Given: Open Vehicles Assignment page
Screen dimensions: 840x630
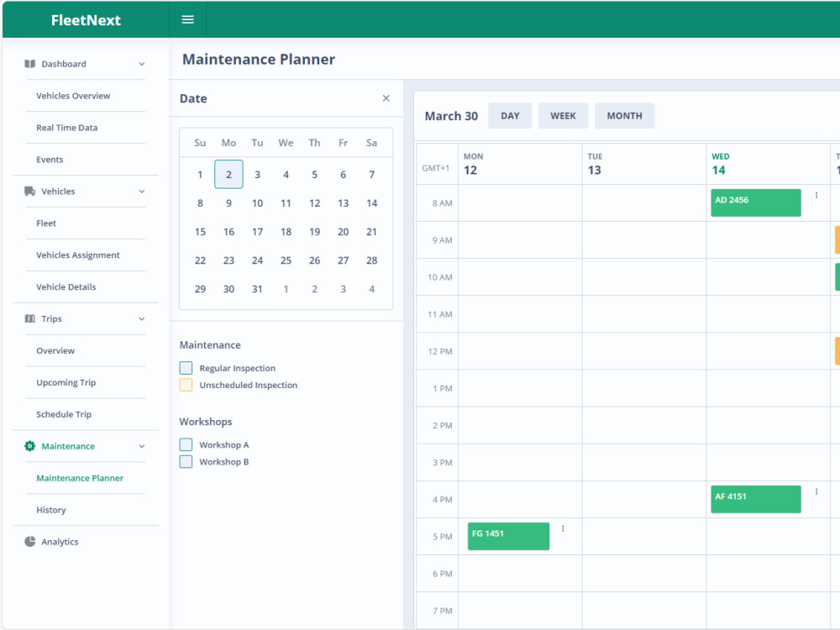Looking at the screenshot, I should coord(78,255).
